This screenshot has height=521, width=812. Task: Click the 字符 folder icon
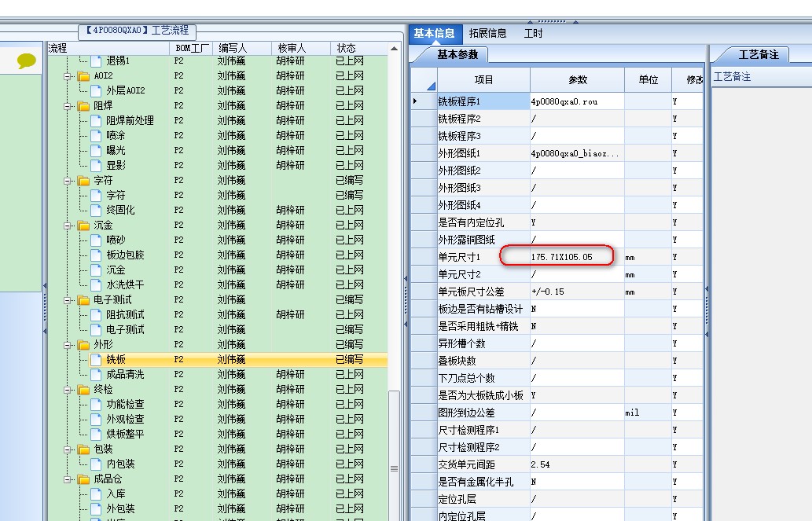coord(83,181)
